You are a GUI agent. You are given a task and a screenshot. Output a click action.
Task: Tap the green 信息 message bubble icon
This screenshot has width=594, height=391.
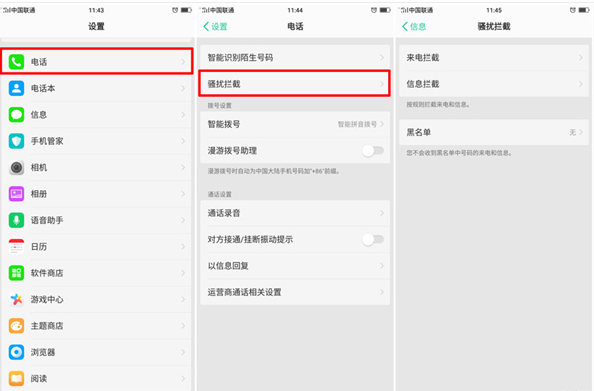pyautogui.click(x=16, y=114)
